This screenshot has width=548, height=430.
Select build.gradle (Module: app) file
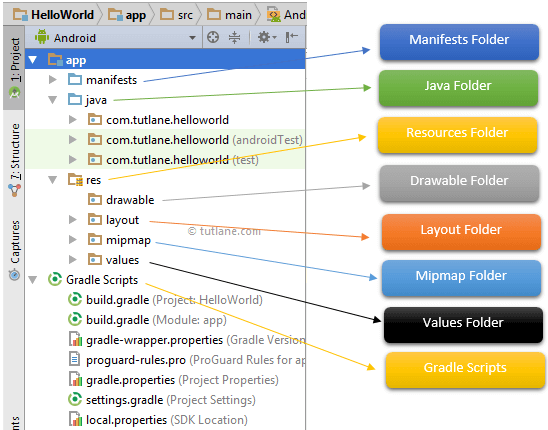(x=156, y=320)
